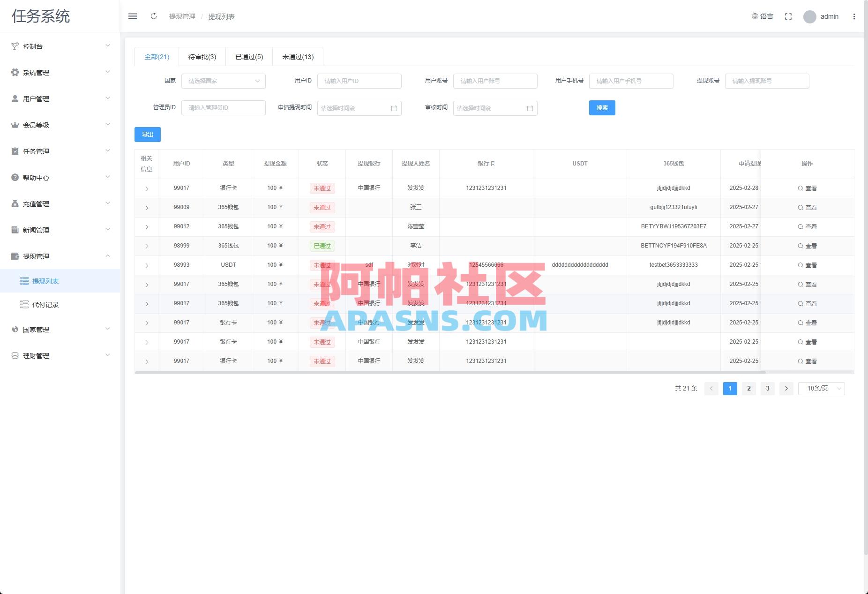This screenshot has width=868, height=594.
Task: Click the magnifier icon in first row's 查看
Action: click(x=801, y=188)
